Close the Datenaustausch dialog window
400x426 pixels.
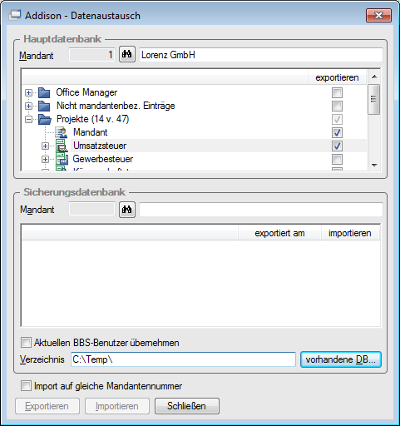379,15
